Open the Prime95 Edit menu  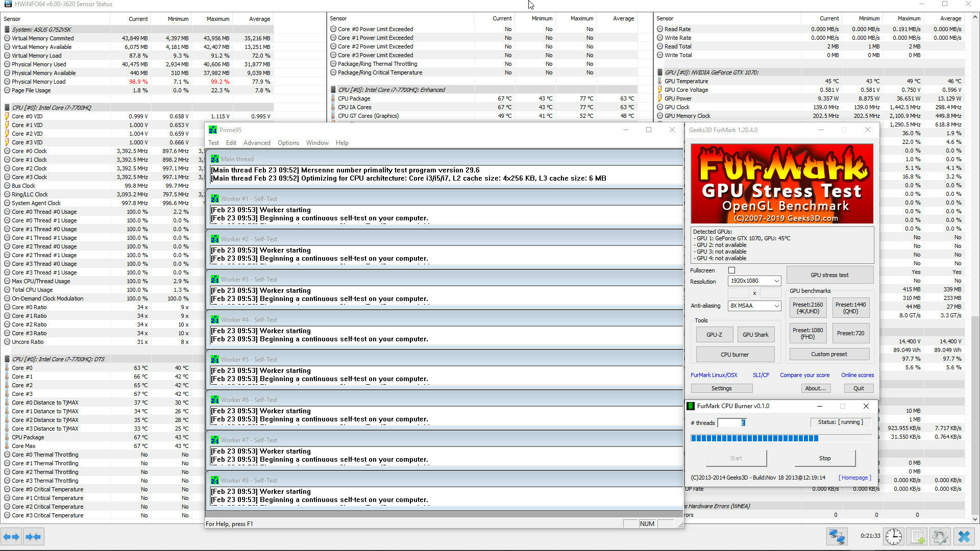(231, 143)
